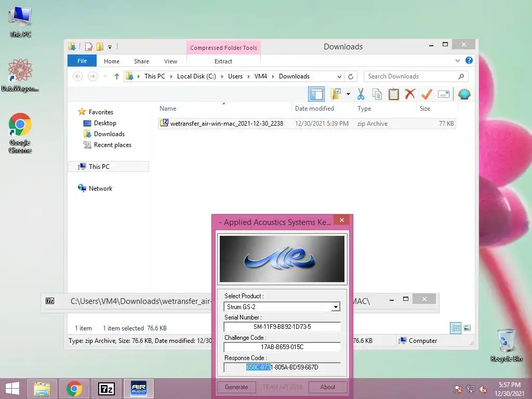Image resolution: width=532 pixels, height=399 pixels.
Task: Click the Email envelope icon in the toolbar
Action: [444, 94]
